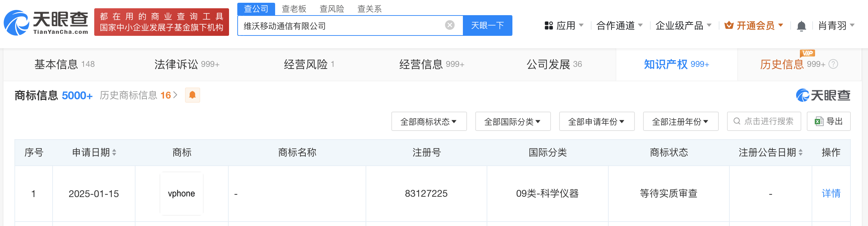Click the 2025-01-15 application date cell
Viewport: 868px width, 226px height.
tap(94, 194)
